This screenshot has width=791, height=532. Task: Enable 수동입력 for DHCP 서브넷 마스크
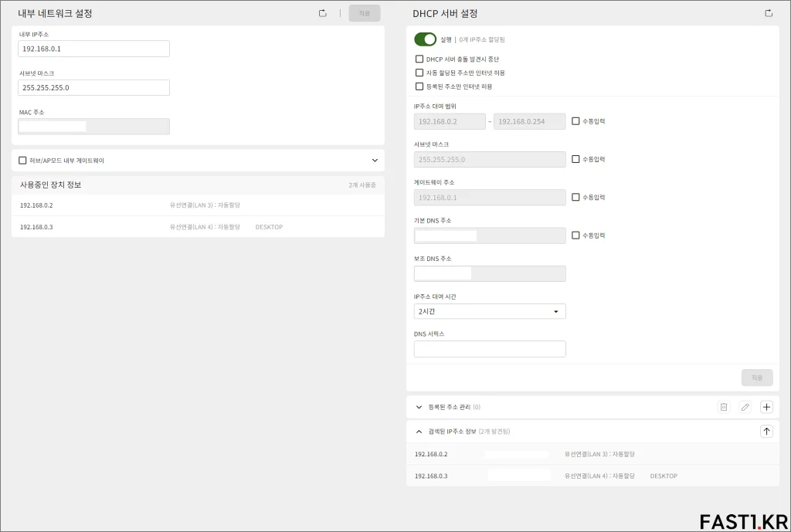(575, 159)
